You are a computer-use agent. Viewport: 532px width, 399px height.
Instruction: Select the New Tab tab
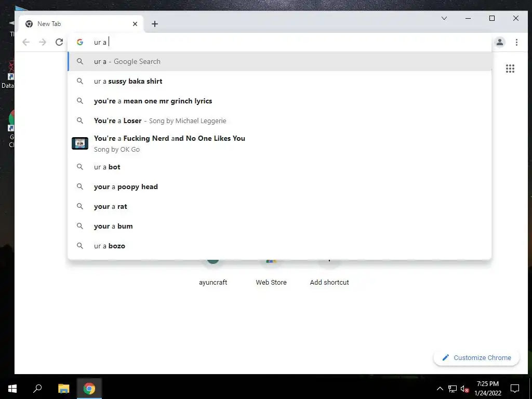tap(82, 24)
